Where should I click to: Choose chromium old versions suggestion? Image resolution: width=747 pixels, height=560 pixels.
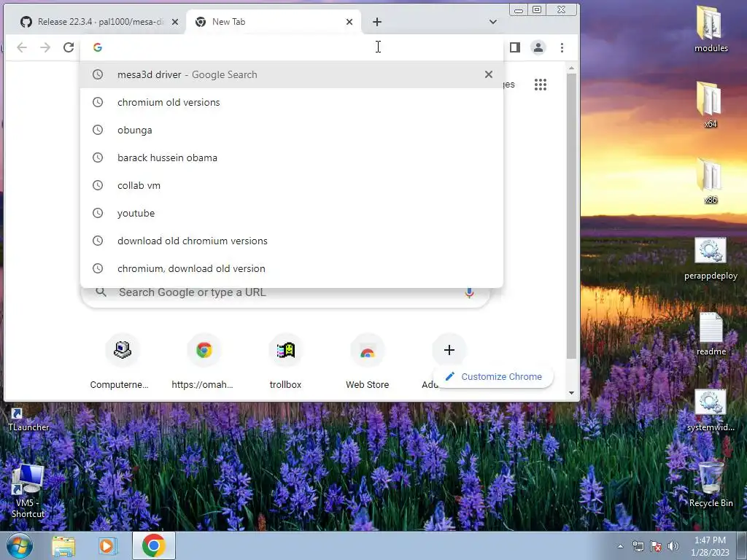pyautogui.click(x=292, y=102)
